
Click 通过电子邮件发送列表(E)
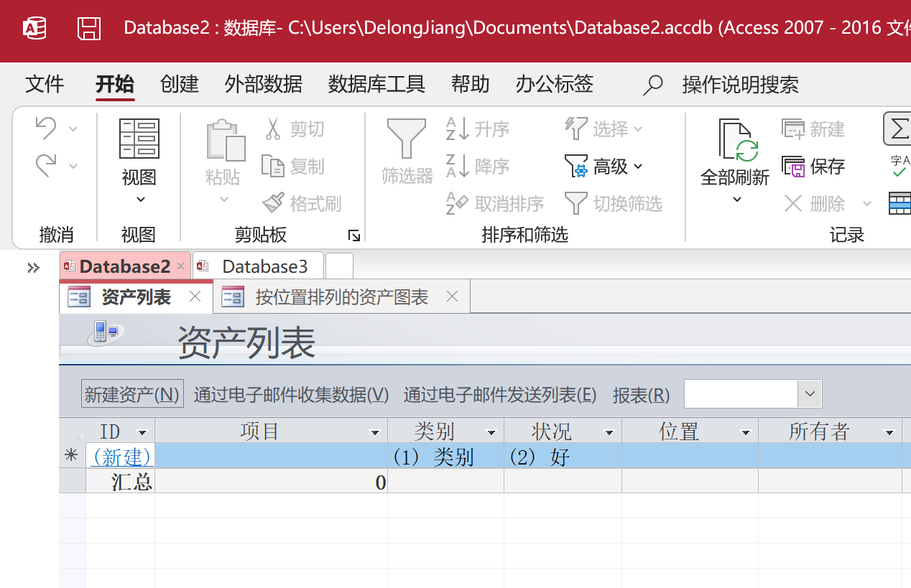pyautogui.click(x=500, y=394)
